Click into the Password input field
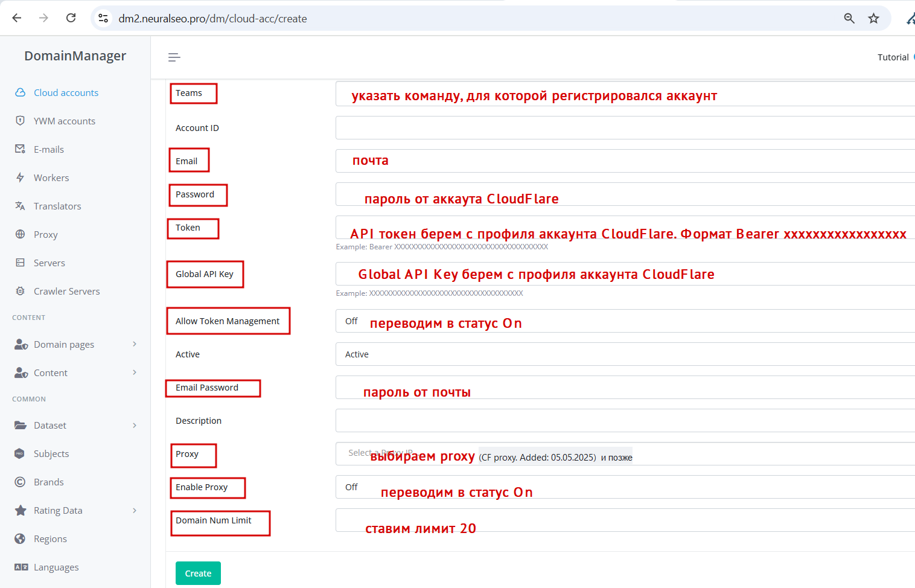 625,194
